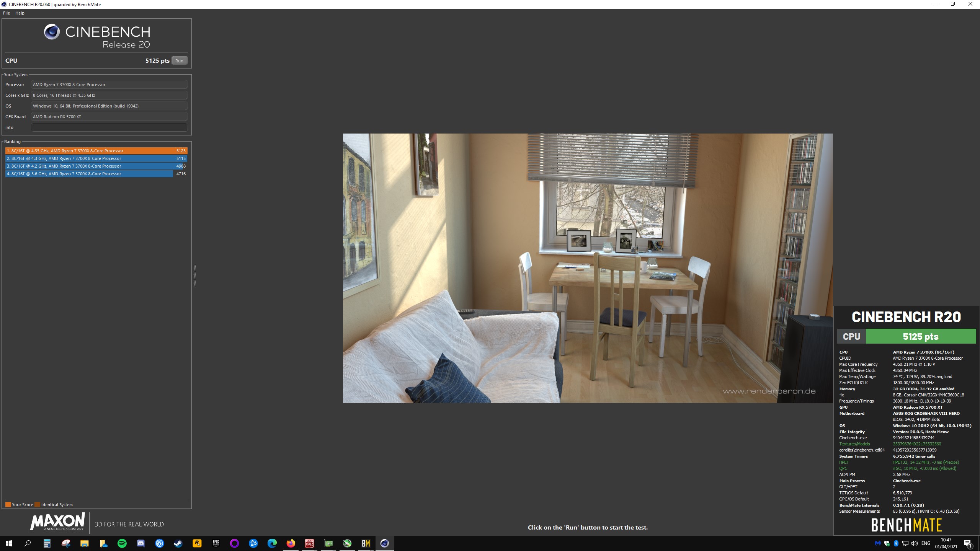Open Windows Security tray icon

[x=887, y=543]
